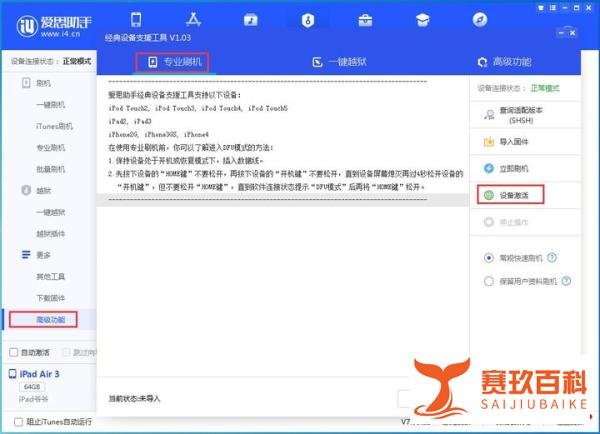The image size is (600, 434).
Task: Open the App Store apps icon
Action: [x=193, y=20]
